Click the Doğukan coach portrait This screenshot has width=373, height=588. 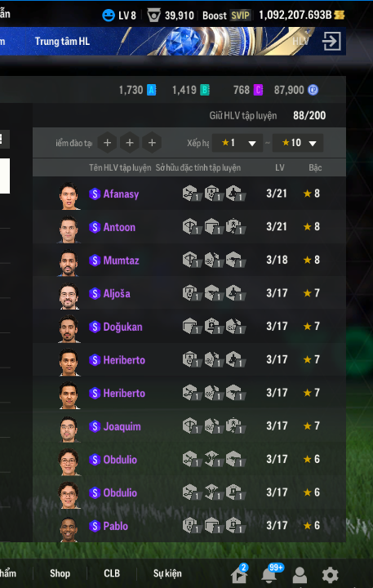click(69, 329)
